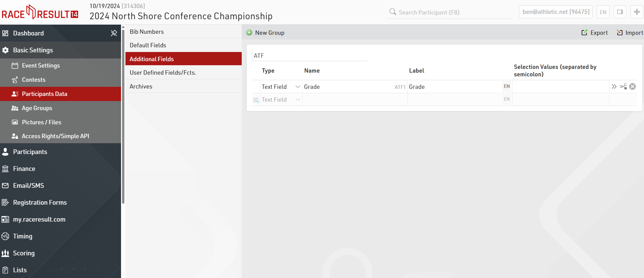This screenshot has height=278, width=644.
Task: Click the plus icon in the top-right corner
Action: click(637, 12)
